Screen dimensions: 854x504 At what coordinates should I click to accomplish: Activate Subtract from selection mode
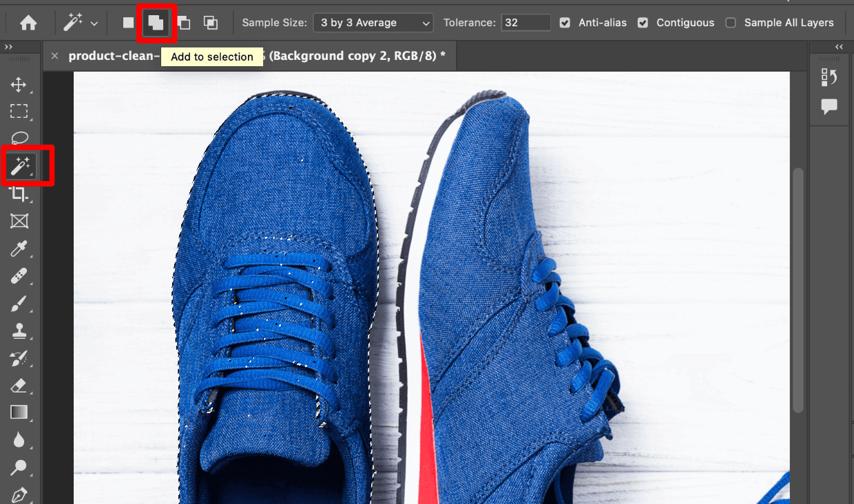click(184, 22)
